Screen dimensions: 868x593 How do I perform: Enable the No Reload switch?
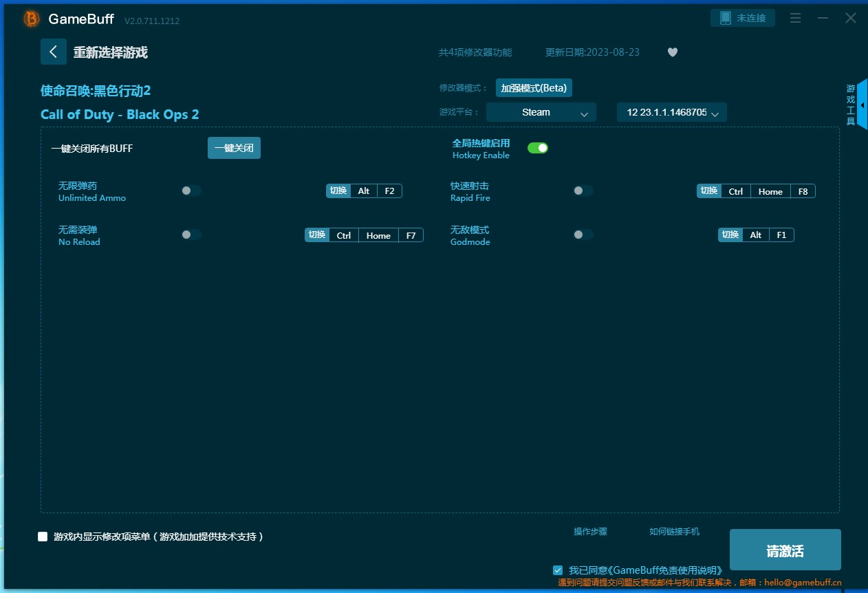(191, 235)
